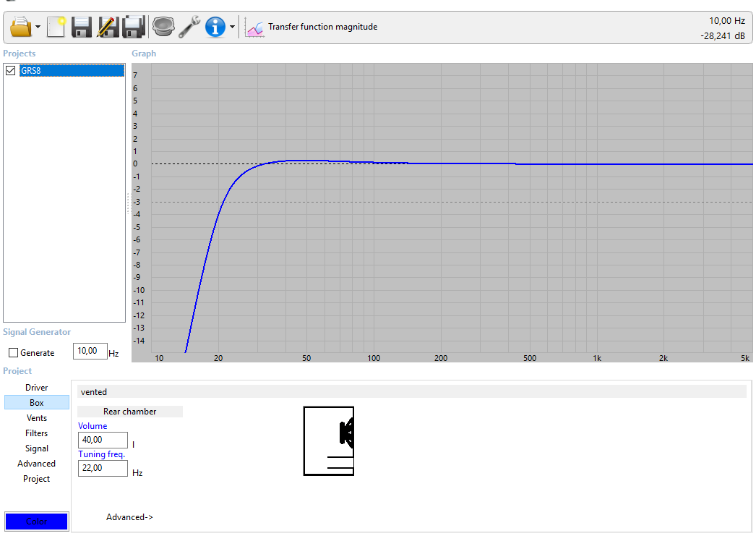Click Signal Generator heading
This screenshot has width=756, height=536.
pyautogui.click(x=37, y=332)
